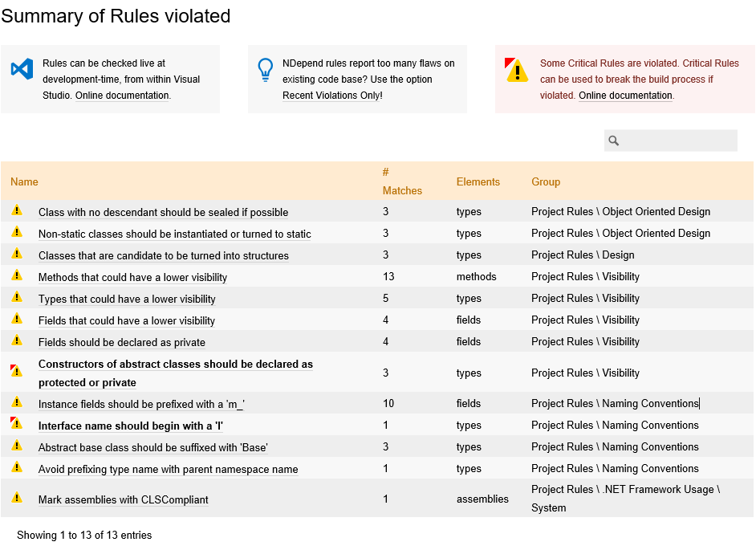The height and width of the screenshot is (546, 756).
Task: Click the light bulb tip icon
Action: 265,70
